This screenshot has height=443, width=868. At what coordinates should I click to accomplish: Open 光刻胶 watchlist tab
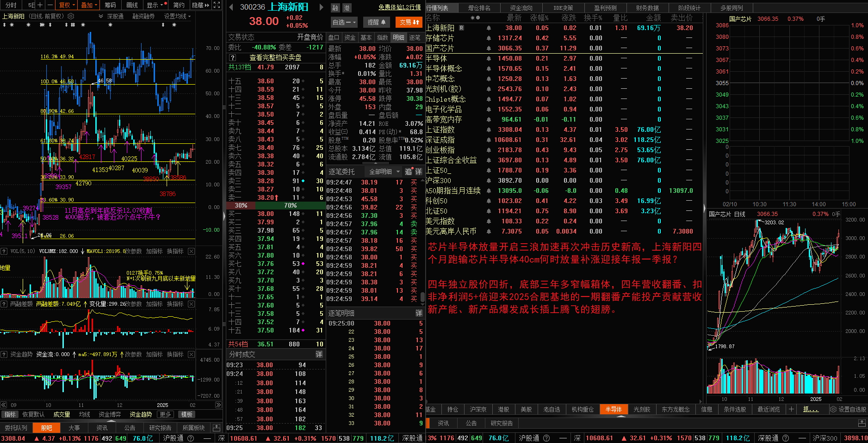pyautogui.click(x=642, y=409)
